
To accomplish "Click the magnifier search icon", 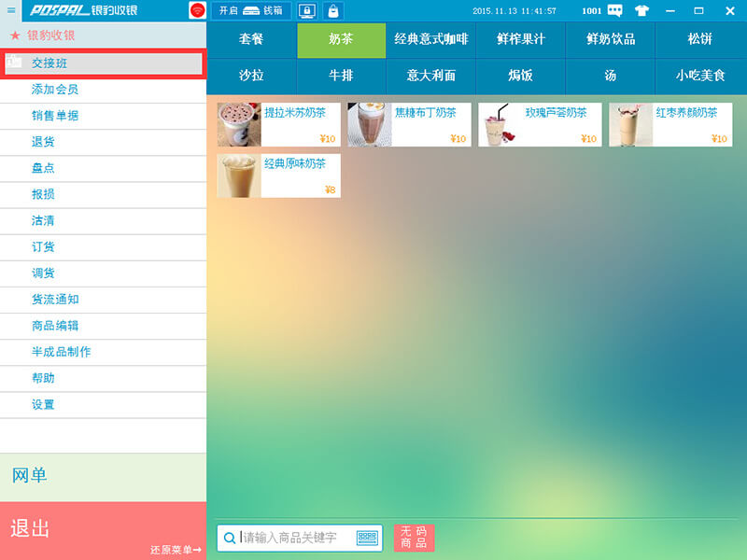I will point(230,538).
